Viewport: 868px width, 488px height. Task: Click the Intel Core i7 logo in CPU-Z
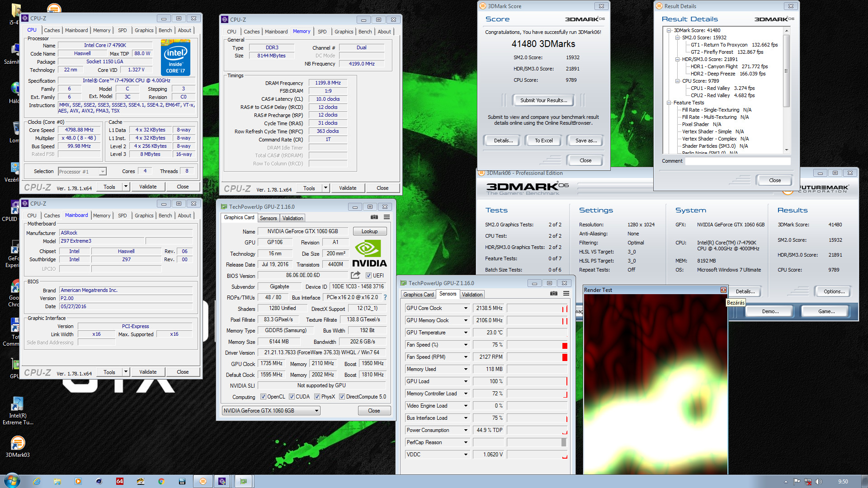click(x=175, y=57)
